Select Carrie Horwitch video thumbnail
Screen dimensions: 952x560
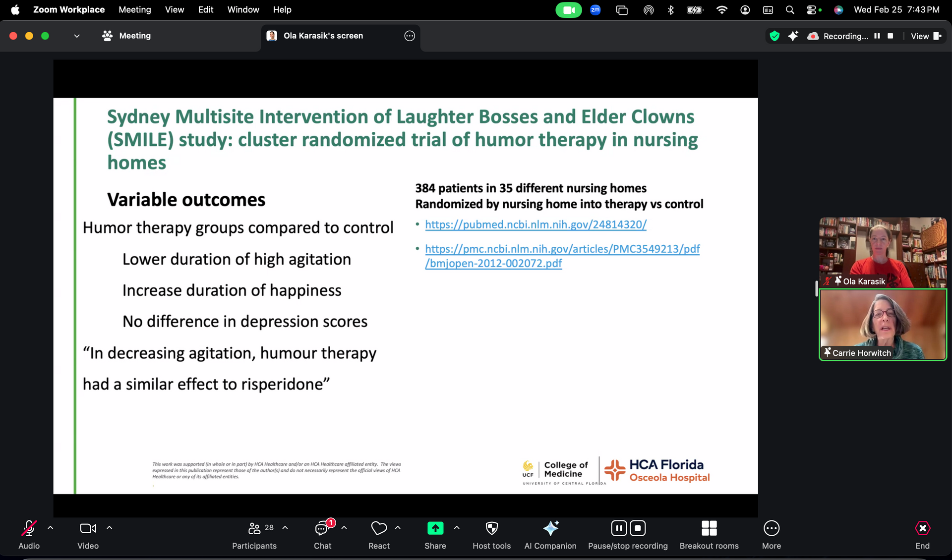click(x=883, y=325)
